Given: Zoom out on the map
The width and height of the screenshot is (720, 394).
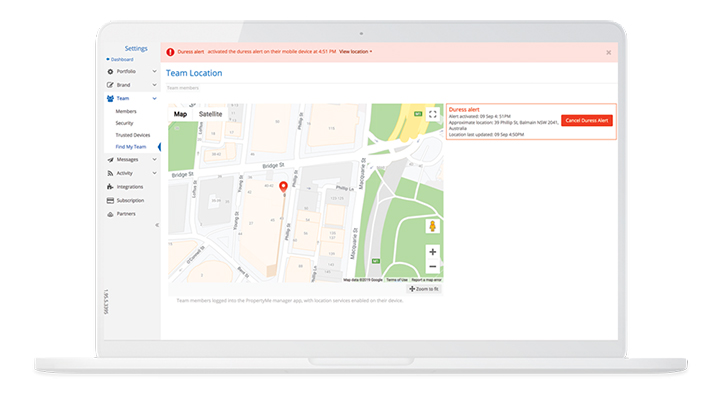Looking at the screenshot, I should click(433, 266).
